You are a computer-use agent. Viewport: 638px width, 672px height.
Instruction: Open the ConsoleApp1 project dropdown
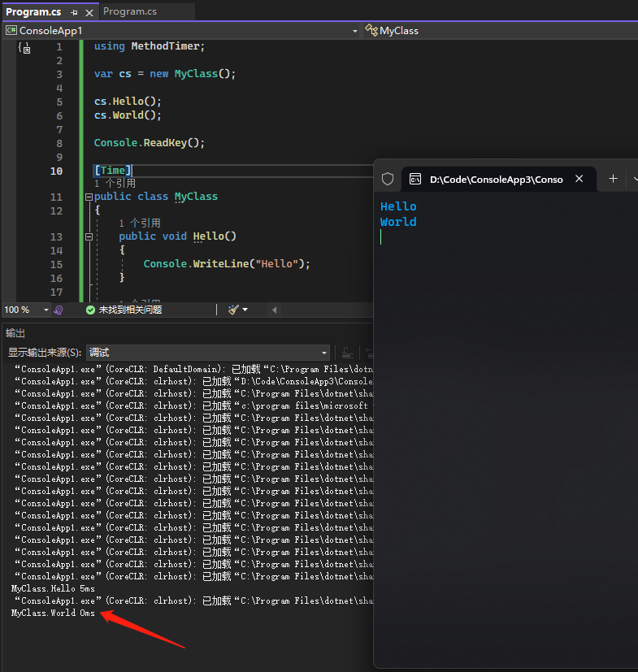(x=354, y=31)
